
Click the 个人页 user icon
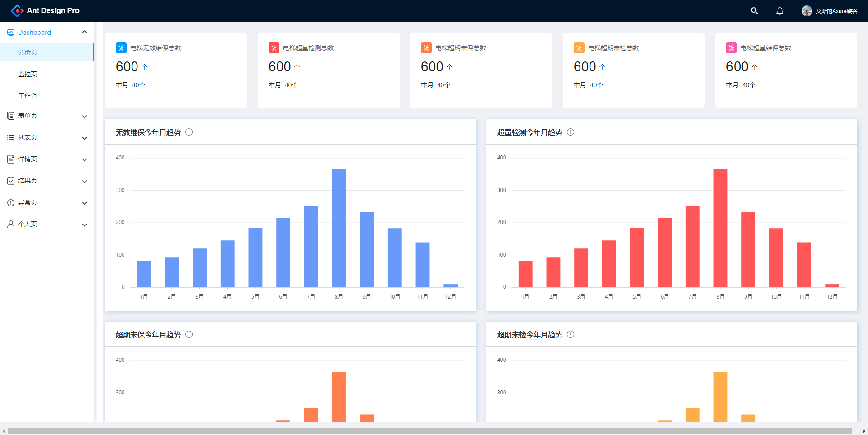[x=11, y=224]
